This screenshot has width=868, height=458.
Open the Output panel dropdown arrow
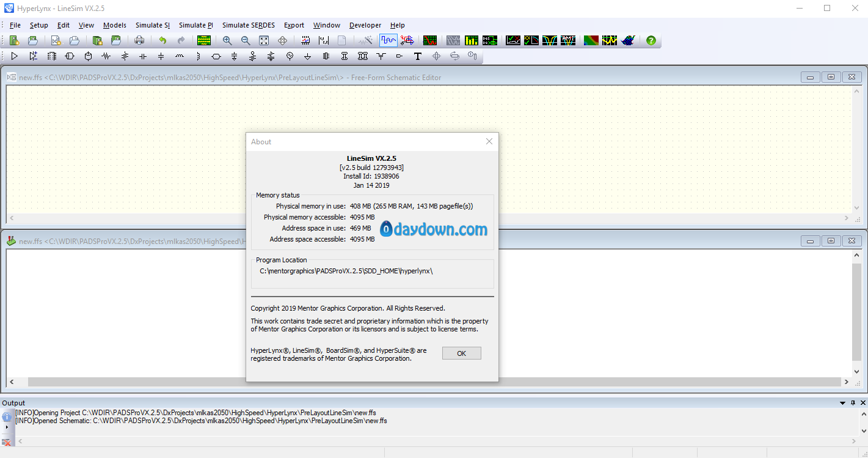click(843, 403)
